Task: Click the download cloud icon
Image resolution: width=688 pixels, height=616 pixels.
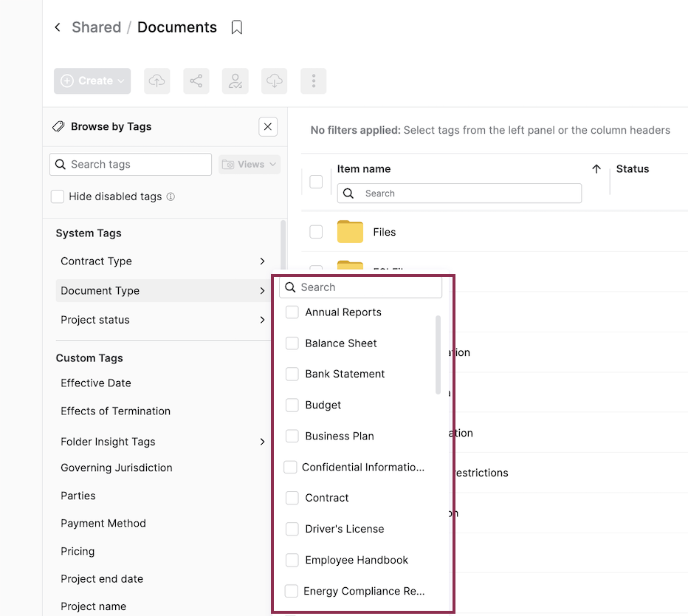Action: 274,81
